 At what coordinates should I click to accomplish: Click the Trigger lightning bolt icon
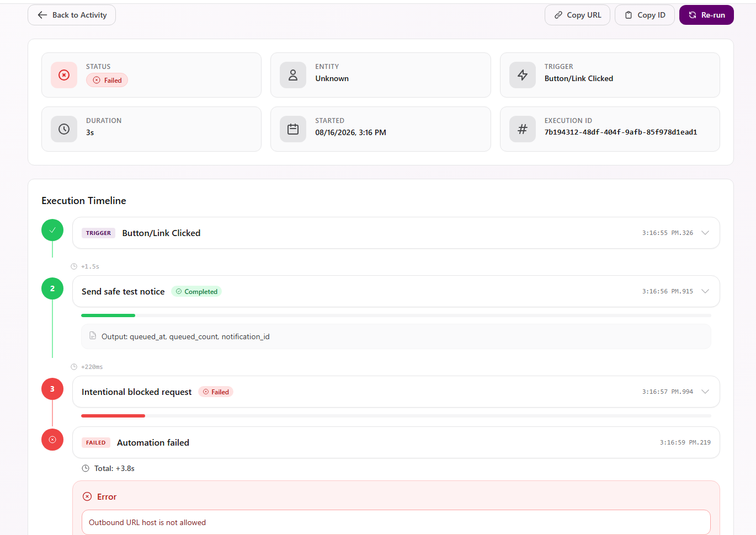tap(523, 75)
